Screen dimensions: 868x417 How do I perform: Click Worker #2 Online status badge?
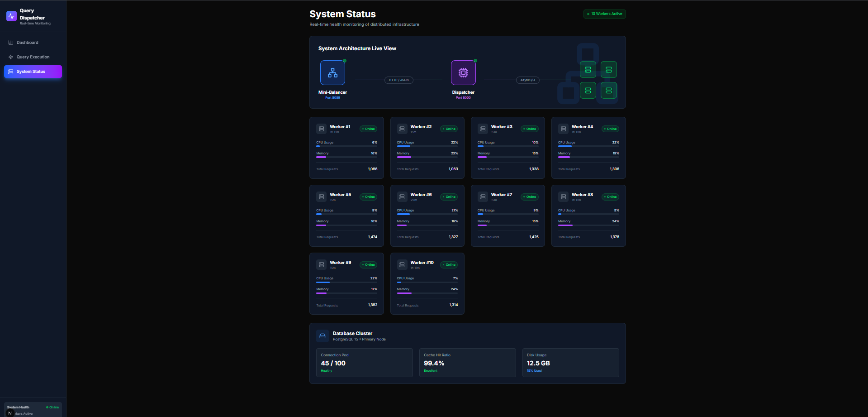449,129
